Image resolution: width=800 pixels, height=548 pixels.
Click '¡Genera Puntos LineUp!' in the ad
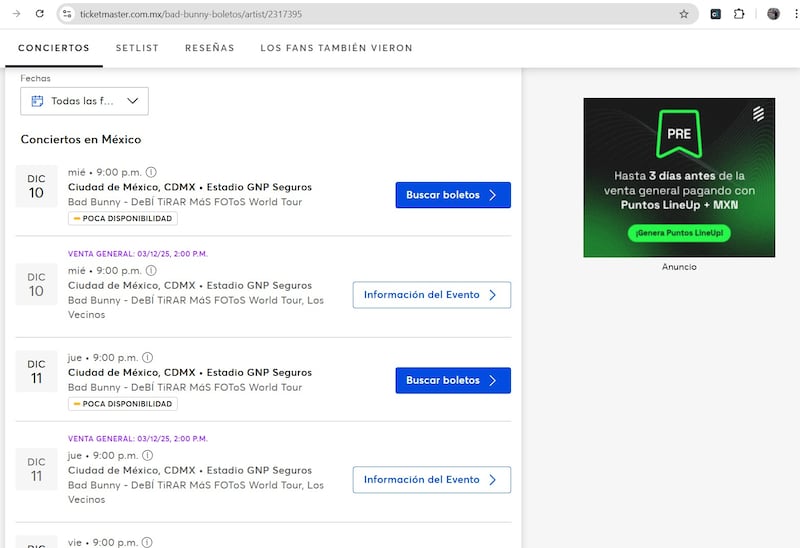click(x=678, y=233)
